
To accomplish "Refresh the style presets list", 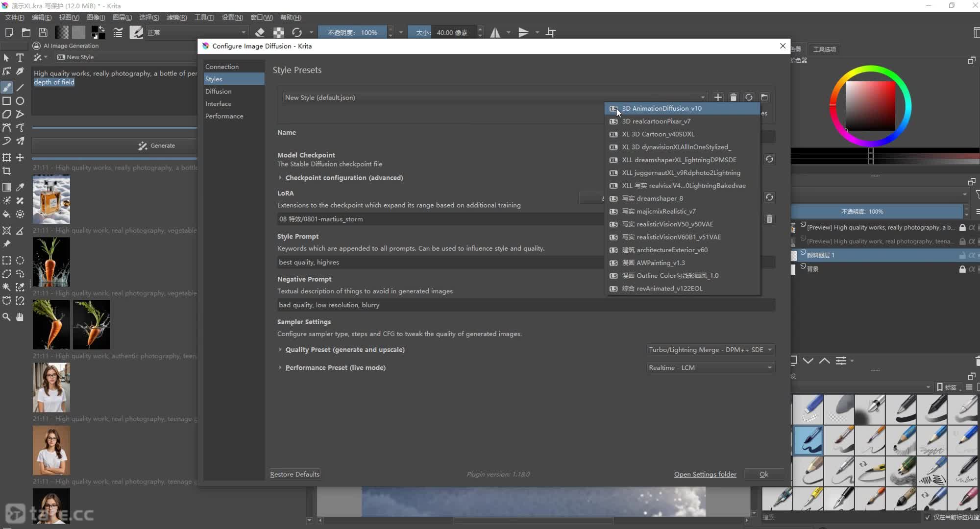I will click(749, 97).
